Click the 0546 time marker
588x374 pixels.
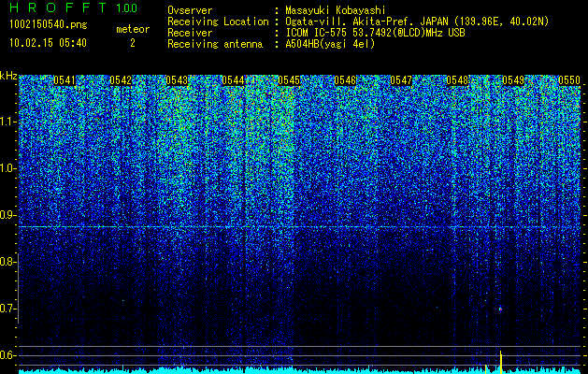point(345,80)
